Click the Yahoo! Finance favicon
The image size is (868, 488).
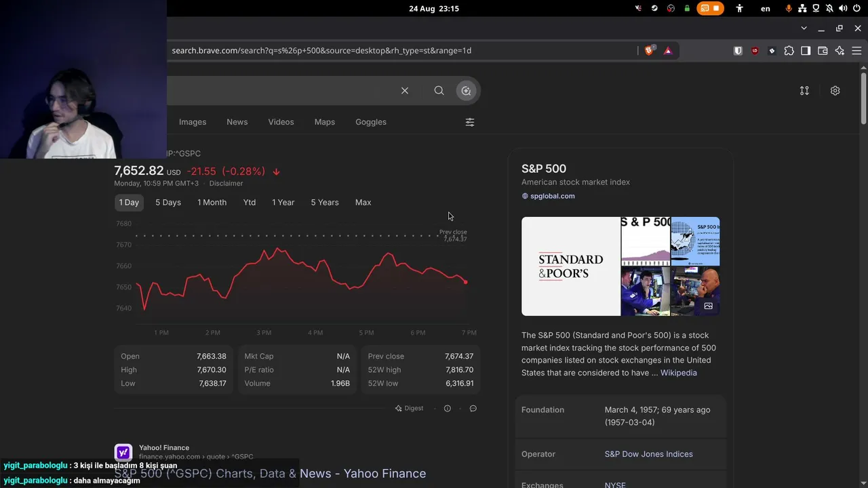[x=123, y=452]
